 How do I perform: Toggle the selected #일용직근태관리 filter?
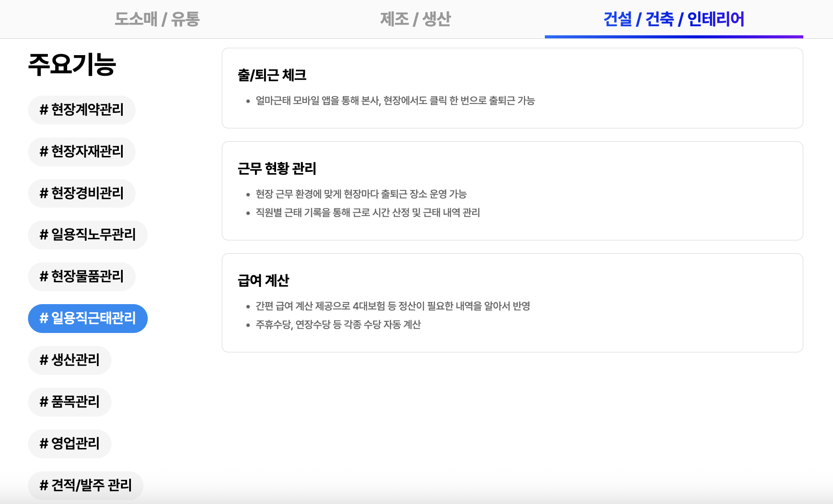(x=87, y=318)
